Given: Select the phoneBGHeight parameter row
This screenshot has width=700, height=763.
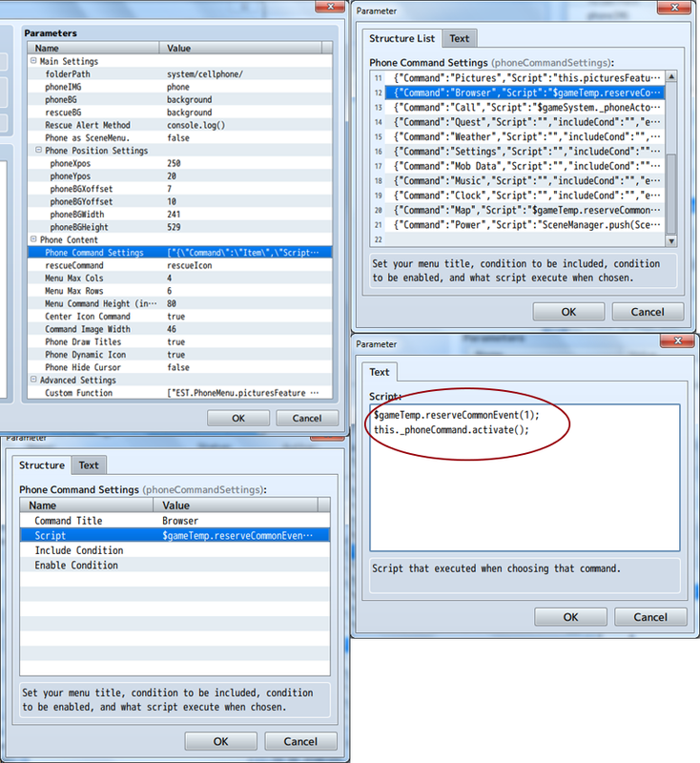Looking at the screenshot, I should tap(180, 227).
